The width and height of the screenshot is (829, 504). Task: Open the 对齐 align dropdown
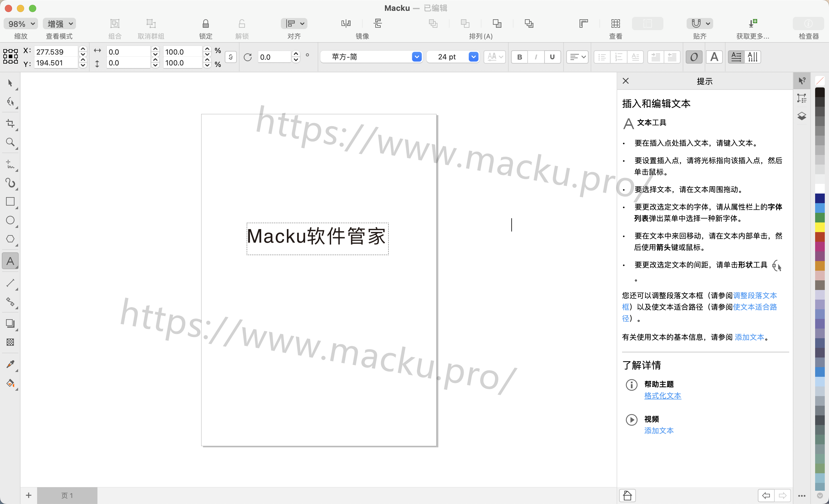tap(294, 24)
